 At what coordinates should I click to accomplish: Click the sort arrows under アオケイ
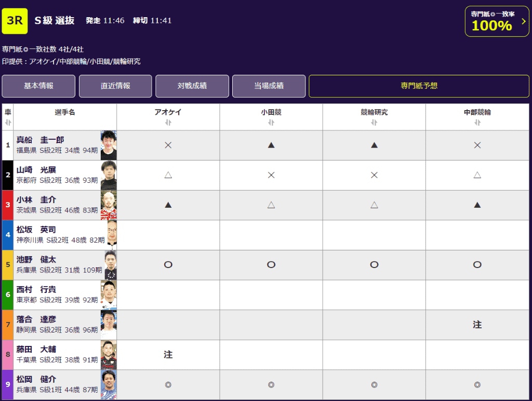click(x=168, y=123)
